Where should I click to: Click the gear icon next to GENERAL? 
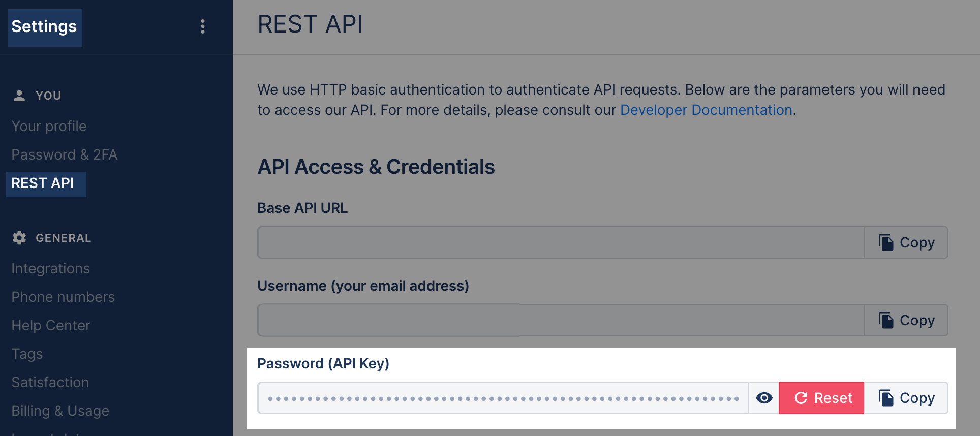pyautogui.click(x=19, y=238)
